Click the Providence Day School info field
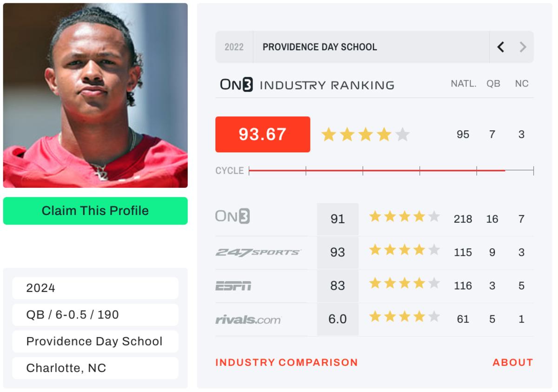 pyautogui.click(x=95, y=341)
